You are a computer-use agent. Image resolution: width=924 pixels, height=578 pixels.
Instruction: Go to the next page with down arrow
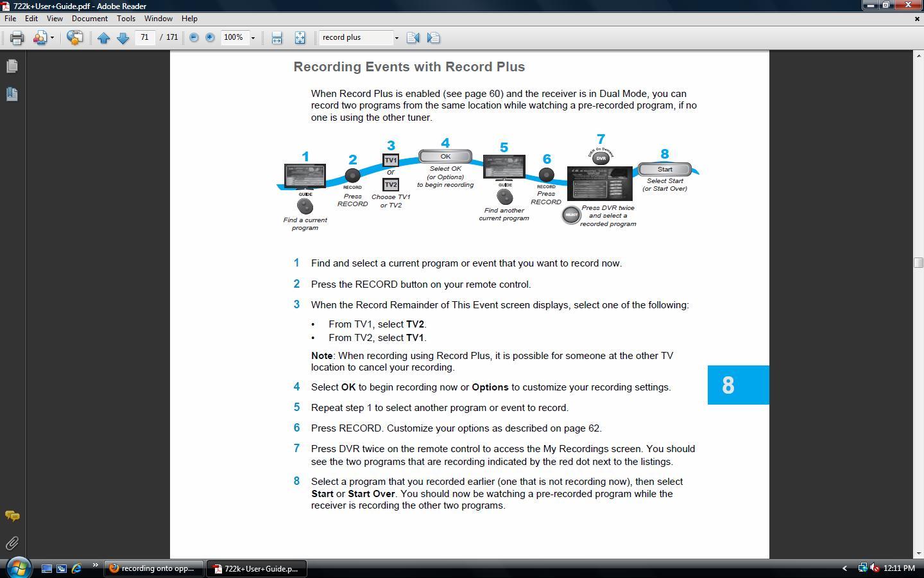coord(123,38)
